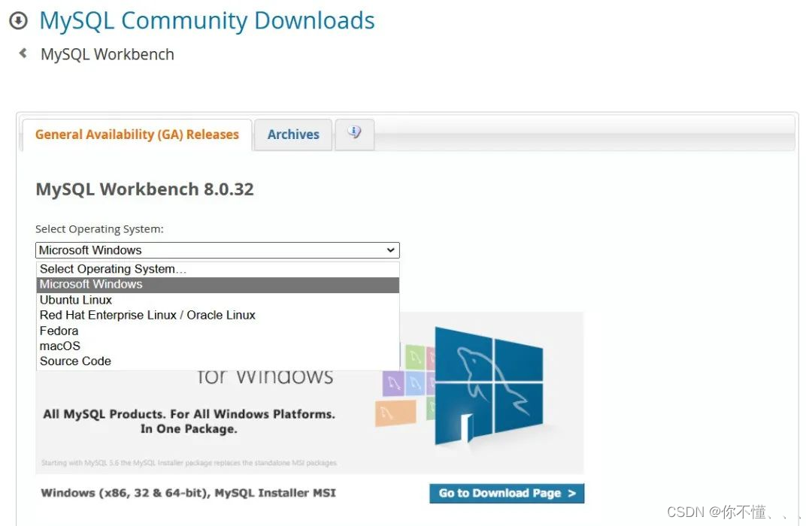Switch to the Archives tab
The image size is (812, 526).
click(x=293, y=135)
